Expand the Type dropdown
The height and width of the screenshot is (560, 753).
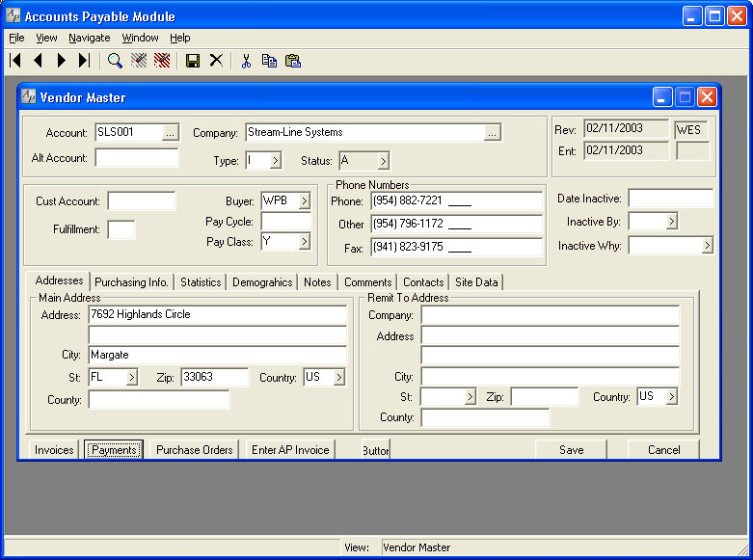275,161
